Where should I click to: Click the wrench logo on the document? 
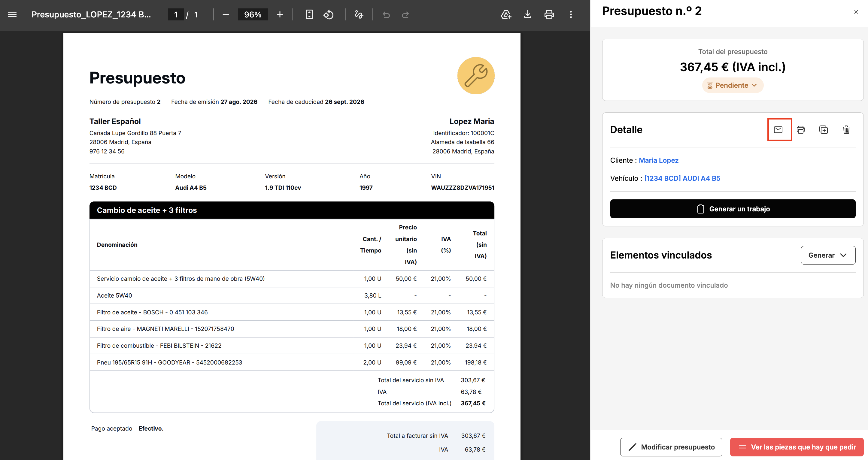tap(476, 75)
